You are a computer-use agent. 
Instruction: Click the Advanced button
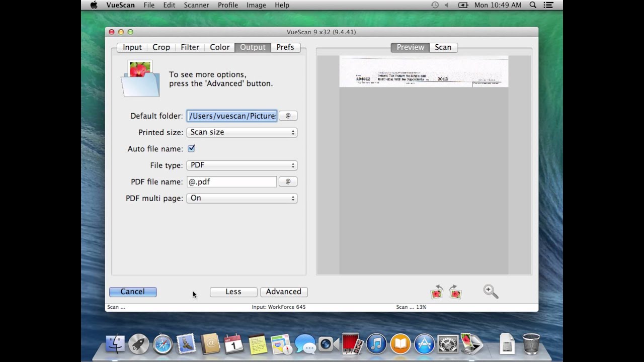click(284, 292)
